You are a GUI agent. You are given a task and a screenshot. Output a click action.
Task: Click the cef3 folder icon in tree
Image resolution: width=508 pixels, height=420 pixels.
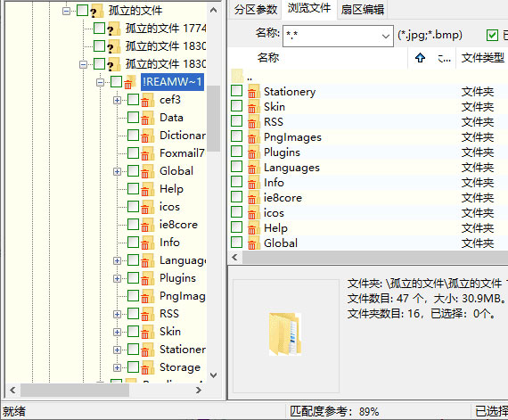[x=147, y=100]
